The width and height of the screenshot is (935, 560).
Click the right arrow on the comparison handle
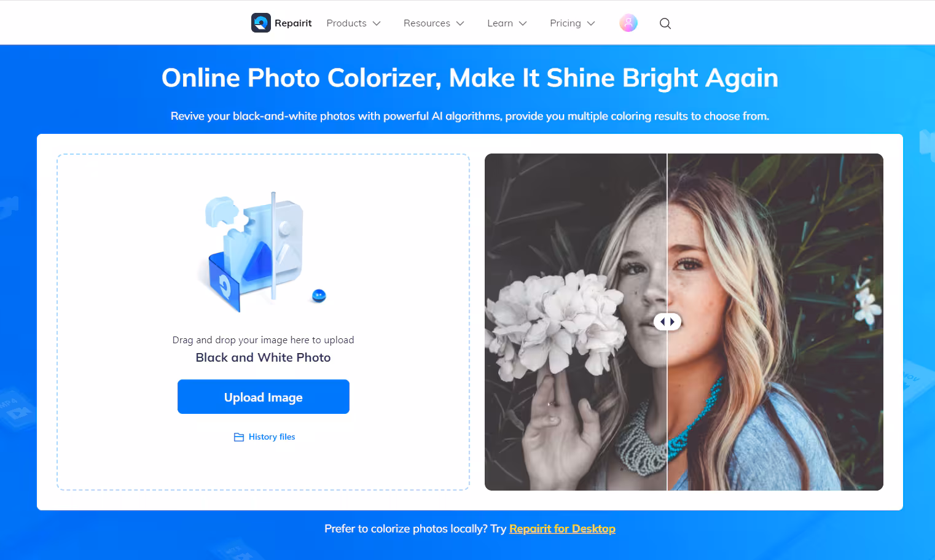tap(673, 322)
